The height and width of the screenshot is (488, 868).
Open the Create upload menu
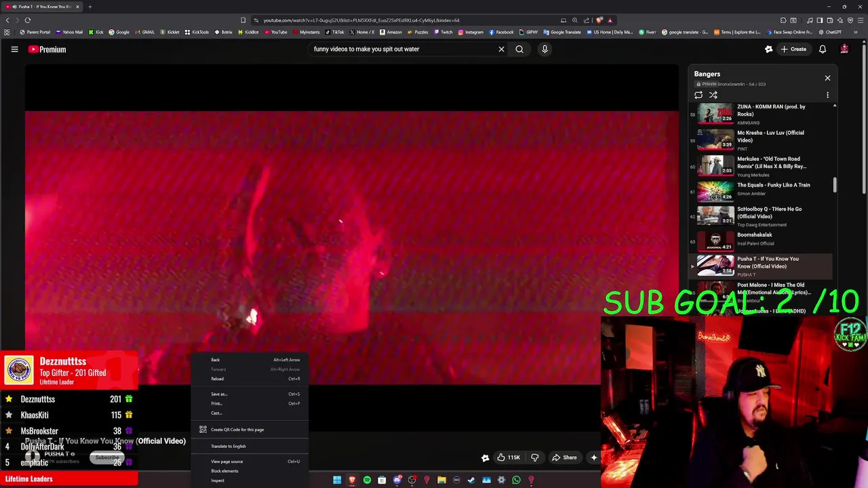click(793, 49)
